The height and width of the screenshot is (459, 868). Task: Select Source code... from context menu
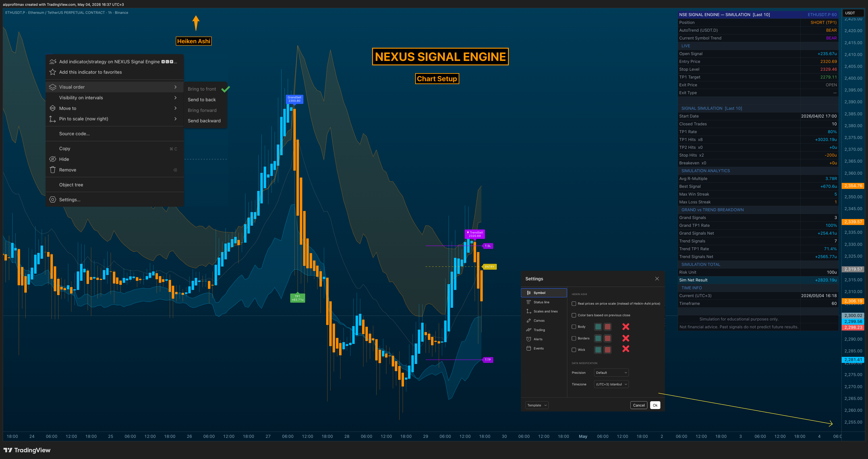115,133
